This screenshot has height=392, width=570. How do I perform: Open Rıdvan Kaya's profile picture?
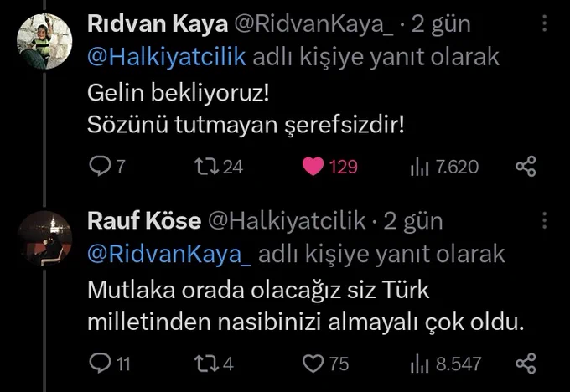tap(44, 42)
